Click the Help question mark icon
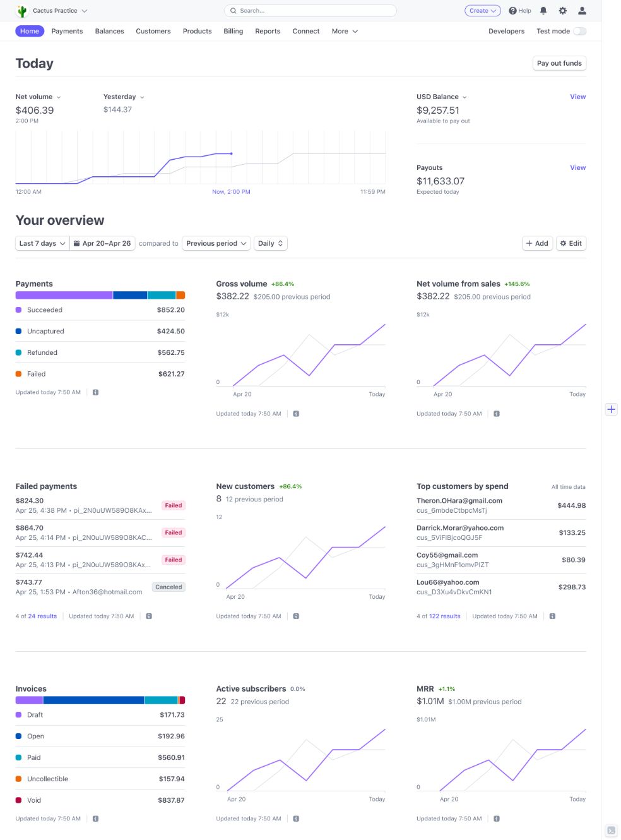 point(512,11)
